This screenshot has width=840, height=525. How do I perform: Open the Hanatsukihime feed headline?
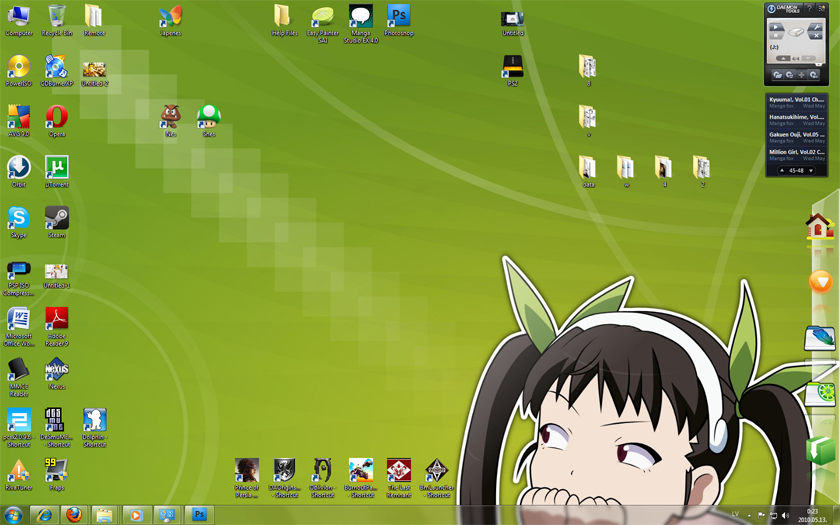(797, 117)
